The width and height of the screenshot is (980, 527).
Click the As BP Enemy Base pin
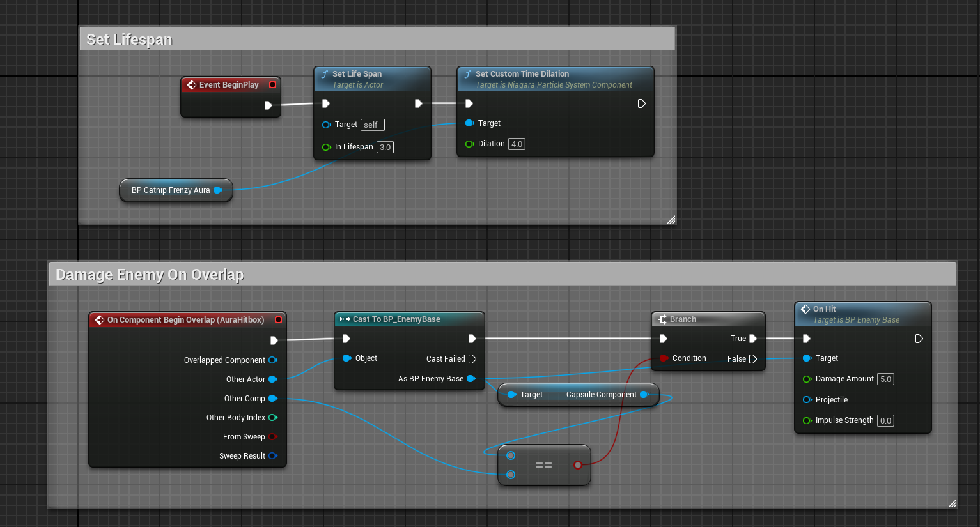coord(471,378)
